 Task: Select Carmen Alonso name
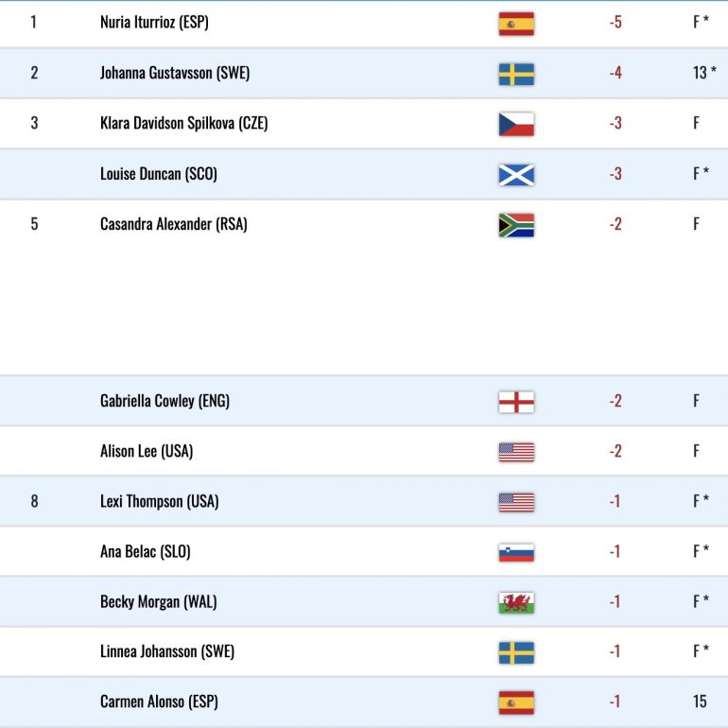pyautogui.click(x=159, y=702)
